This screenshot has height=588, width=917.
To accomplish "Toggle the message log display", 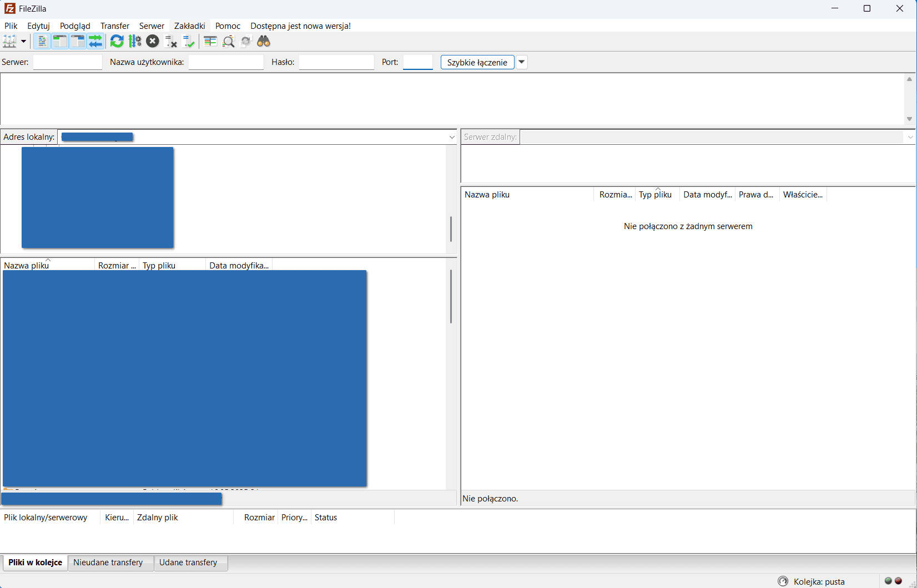I will click(x=42, y=41).
